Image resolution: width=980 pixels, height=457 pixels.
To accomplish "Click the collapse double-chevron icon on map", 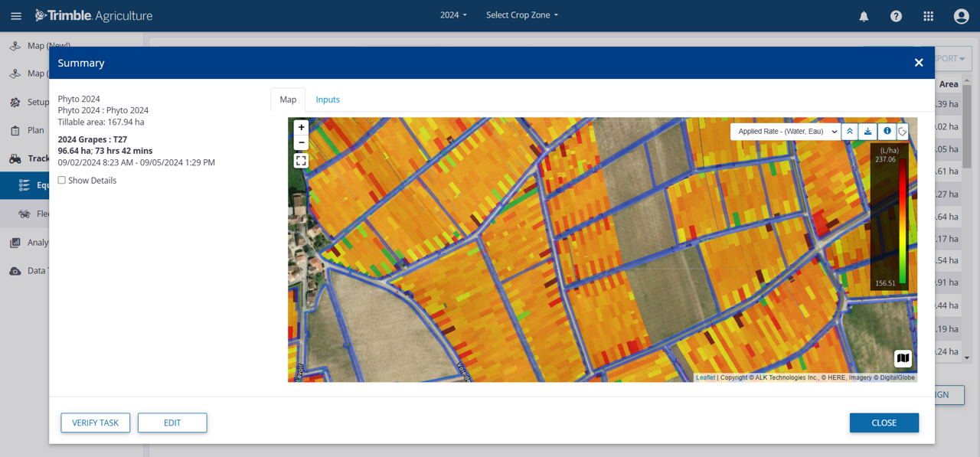I will pos(849,131).
